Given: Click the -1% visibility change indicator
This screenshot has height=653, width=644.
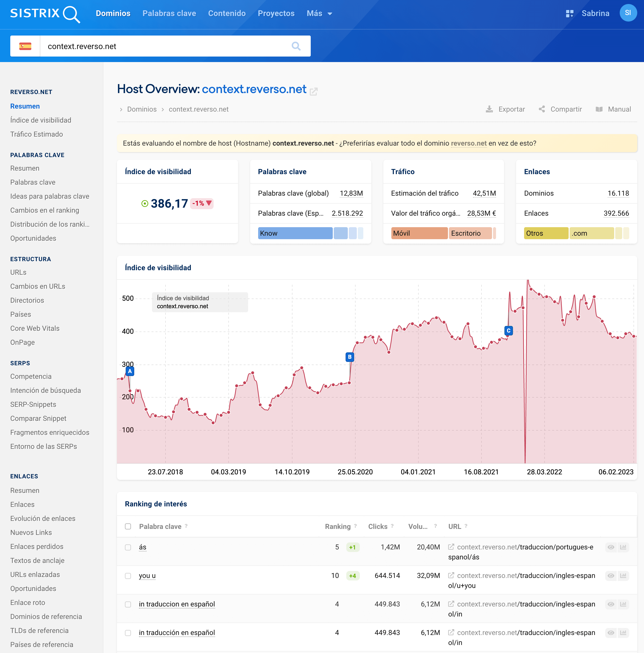Looking at the screenshot, I should click(202, 203).
